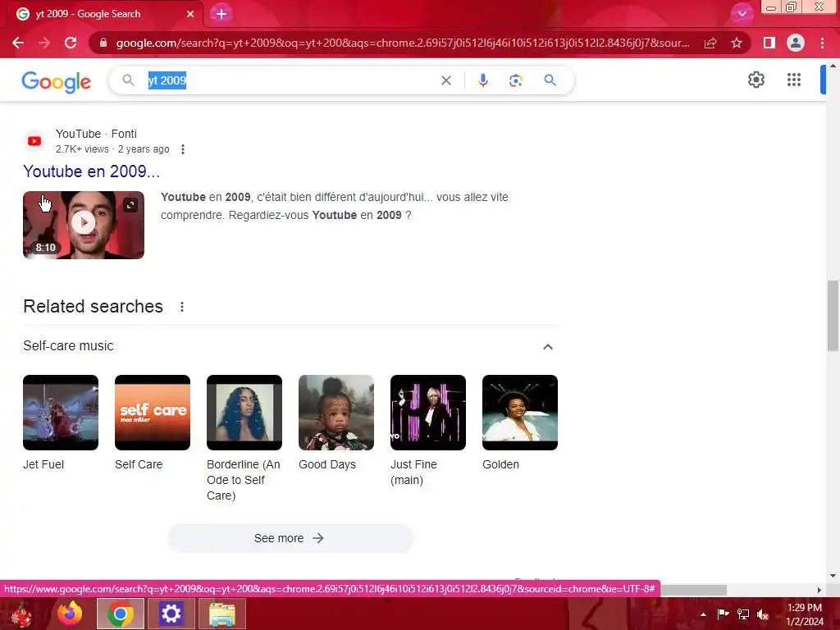Image resolution: width=840 pixels, height=630 pixels.
Task: Click the muted volume tray icon
Action: click(763, 614)
